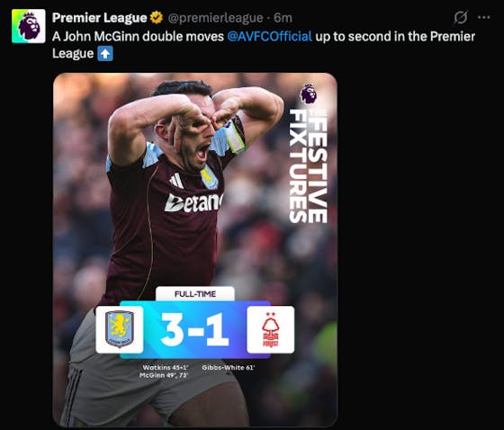Screen dimensions: 504x430
Task: Open the @AVFCOfficial mention
Action: [x=269, y=36]
